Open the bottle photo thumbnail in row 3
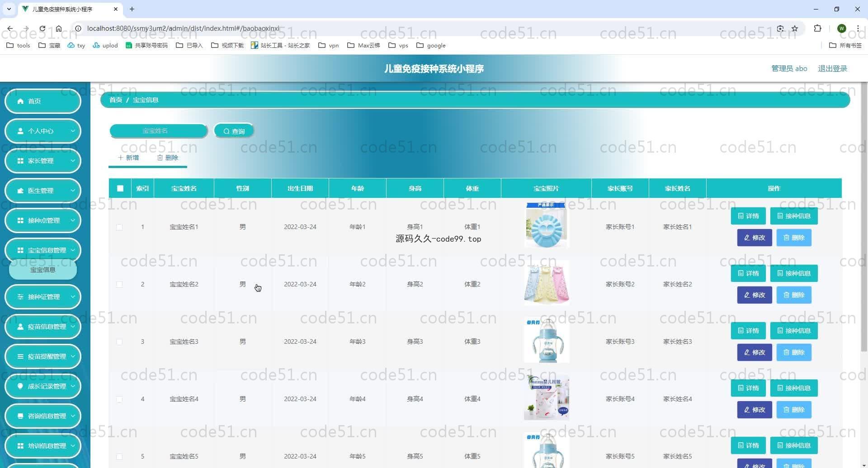Viewport: 868px width, 468px height. coord(546,340)
